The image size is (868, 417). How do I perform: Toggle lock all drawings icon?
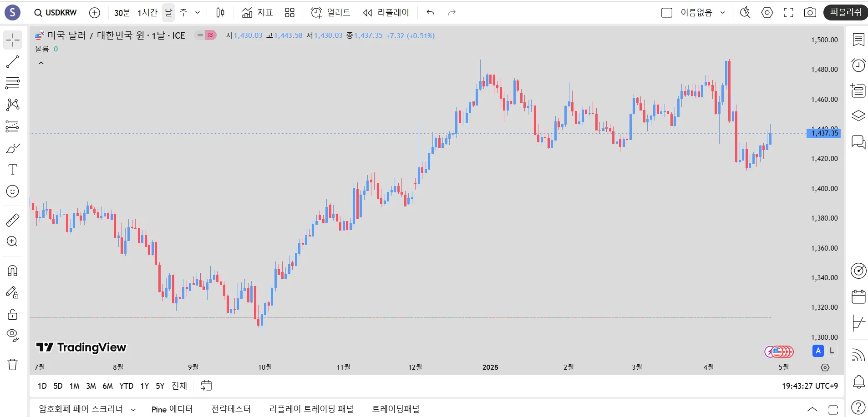[13, 314]
